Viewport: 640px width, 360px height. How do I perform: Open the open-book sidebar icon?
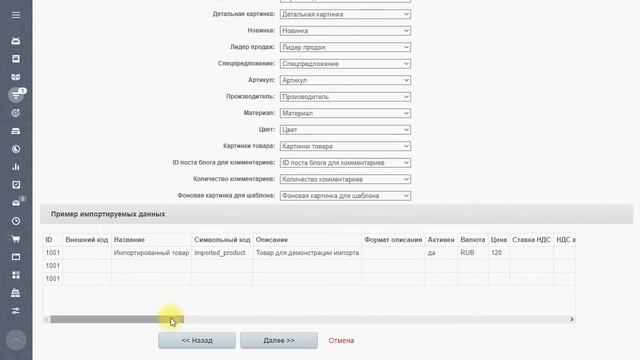16,77
